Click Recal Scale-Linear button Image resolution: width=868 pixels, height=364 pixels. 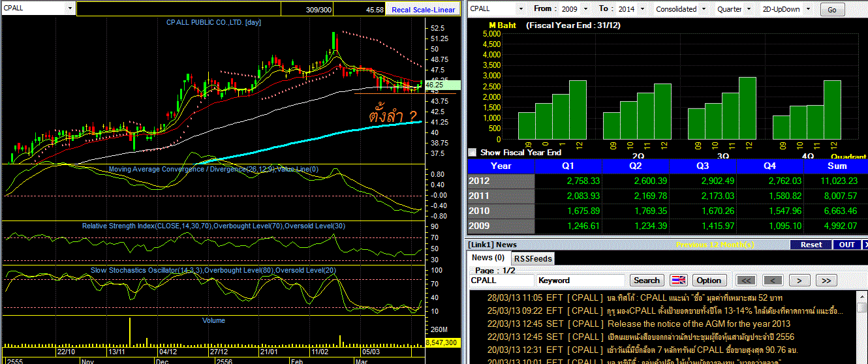pos(423,10)
